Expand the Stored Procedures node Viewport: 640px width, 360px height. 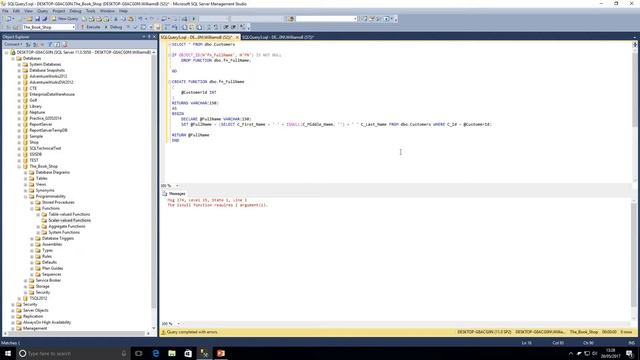click(32, 202)
